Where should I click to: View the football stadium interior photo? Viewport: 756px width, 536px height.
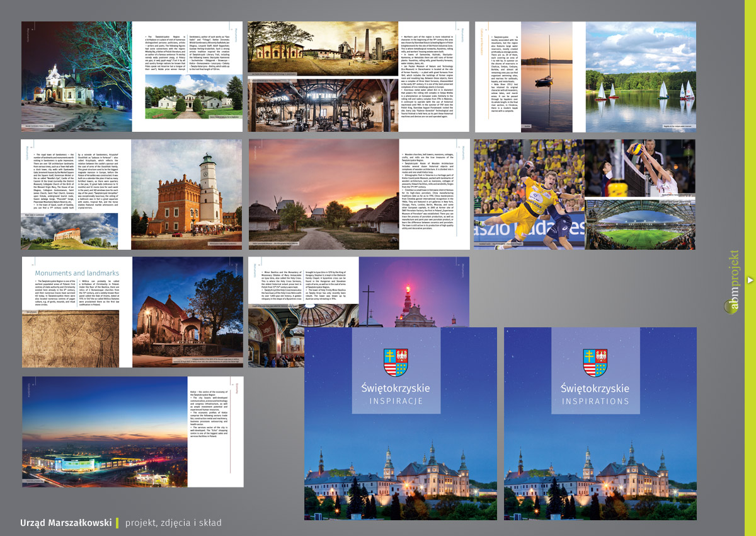coord(640,224)
